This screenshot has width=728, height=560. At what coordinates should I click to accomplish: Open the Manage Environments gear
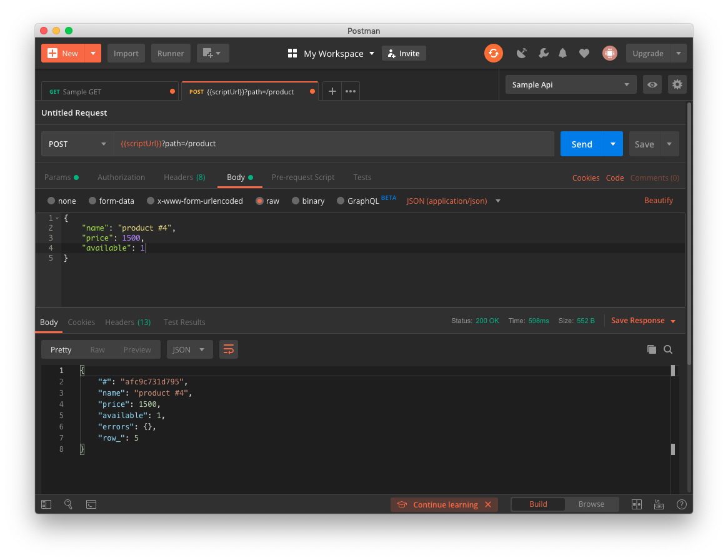coord(677,84)
